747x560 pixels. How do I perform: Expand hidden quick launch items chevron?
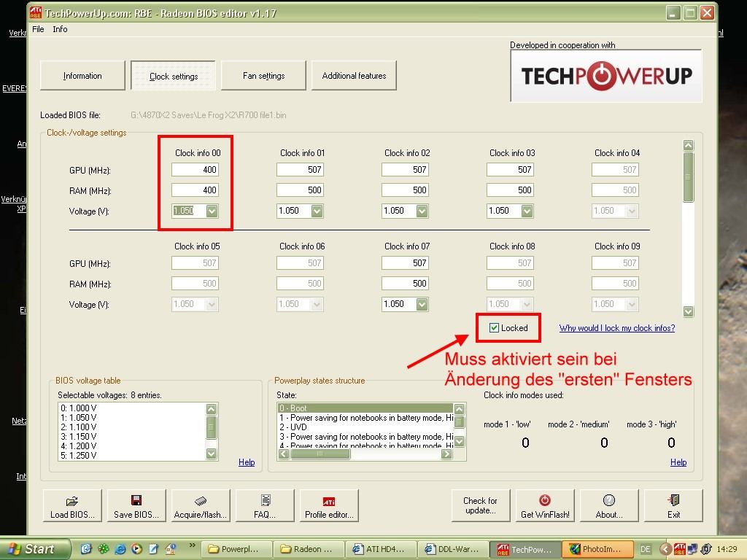(192, 545)
